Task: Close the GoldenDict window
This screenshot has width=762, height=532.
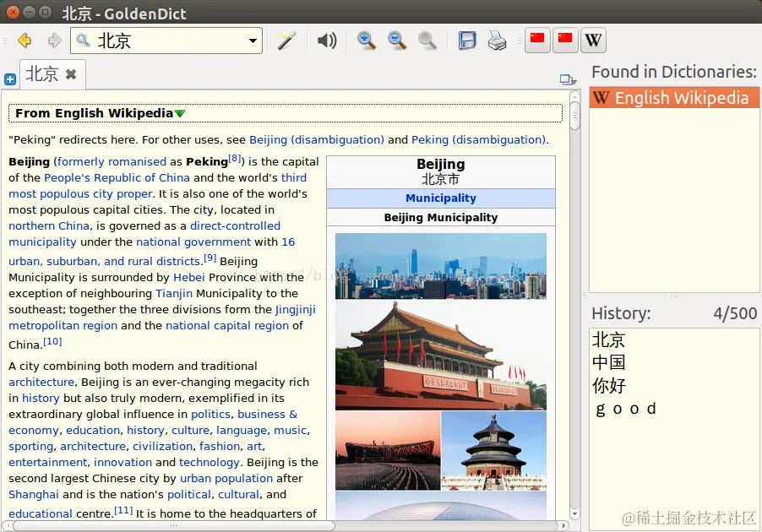Action: pyautogui.click(x=14, y=12)
